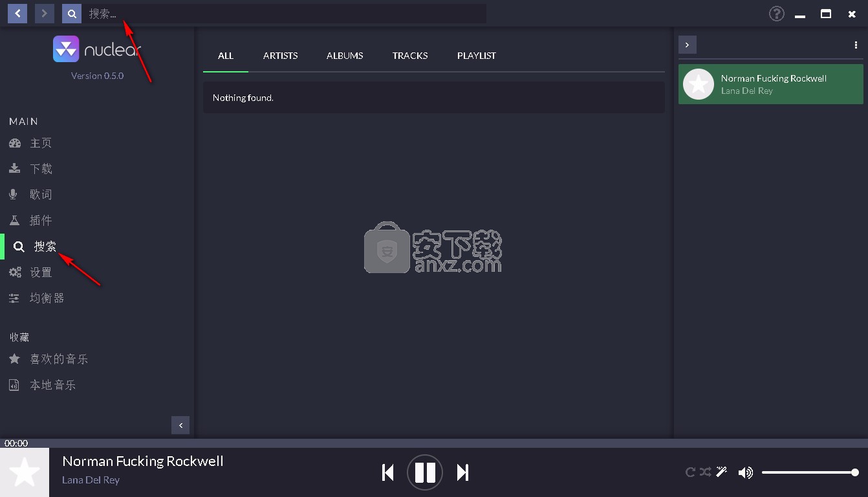Viewport: 868px width, 497px height.
Task: Switch to the TRACKS tab
Action: pos(410,56)
